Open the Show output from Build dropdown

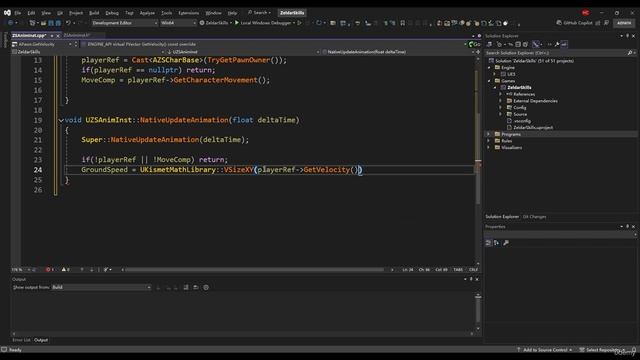[101, 287]
